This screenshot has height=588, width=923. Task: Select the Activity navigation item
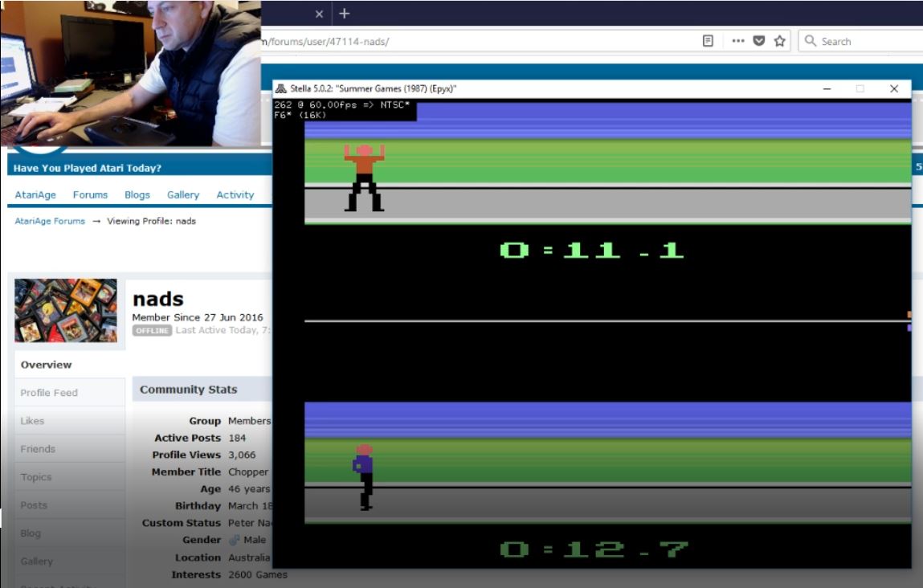(x=235, y=194)
